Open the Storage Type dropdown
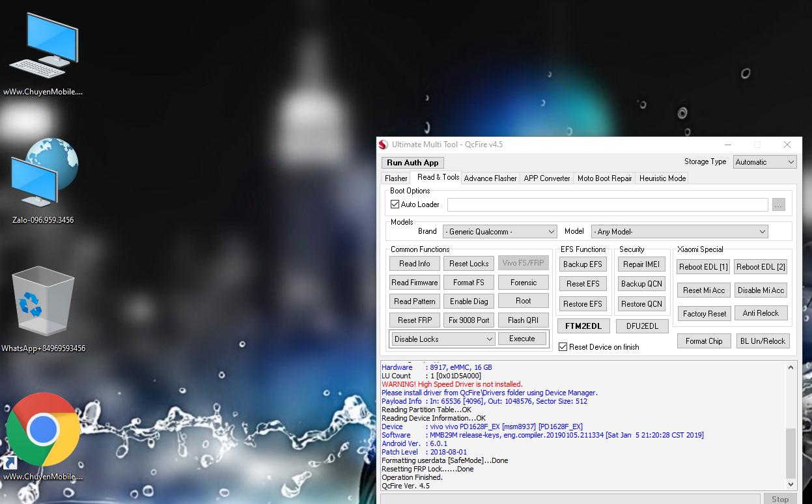This screenshot has height=504, width=812. coord(765,162)
